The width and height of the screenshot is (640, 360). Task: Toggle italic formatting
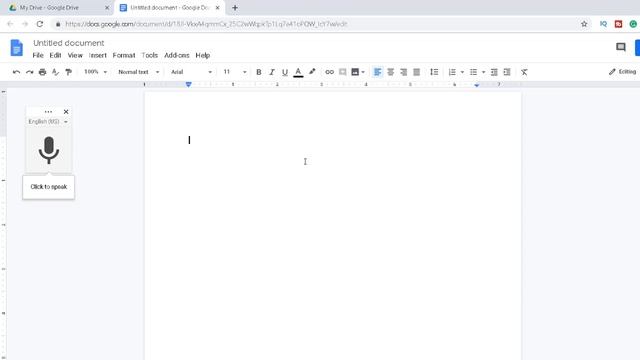point(271,72)
